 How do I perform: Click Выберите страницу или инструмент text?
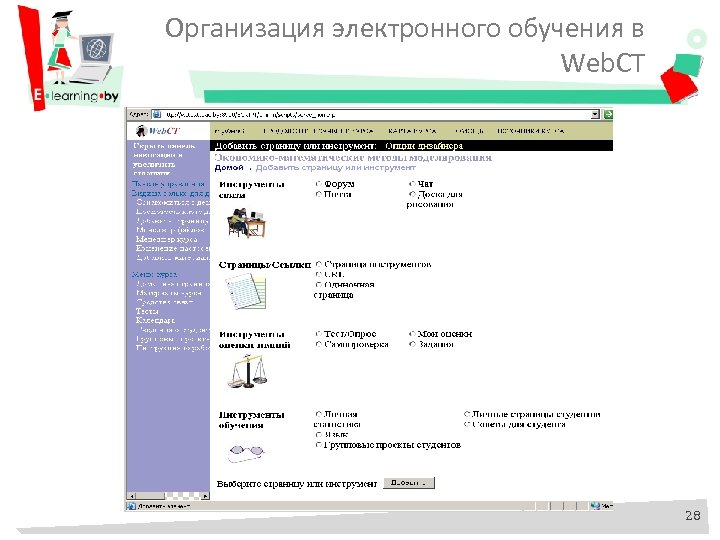tap(297, 484)
